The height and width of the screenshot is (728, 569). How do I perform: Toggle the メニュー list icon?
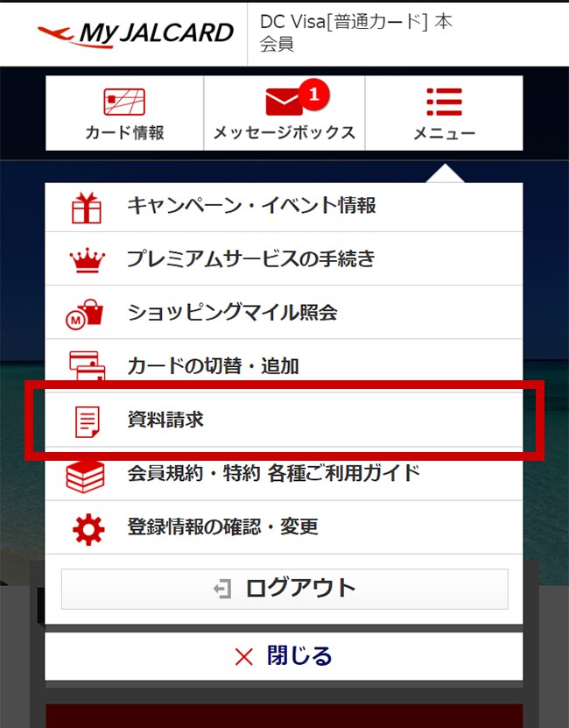[x=444, y=102]
